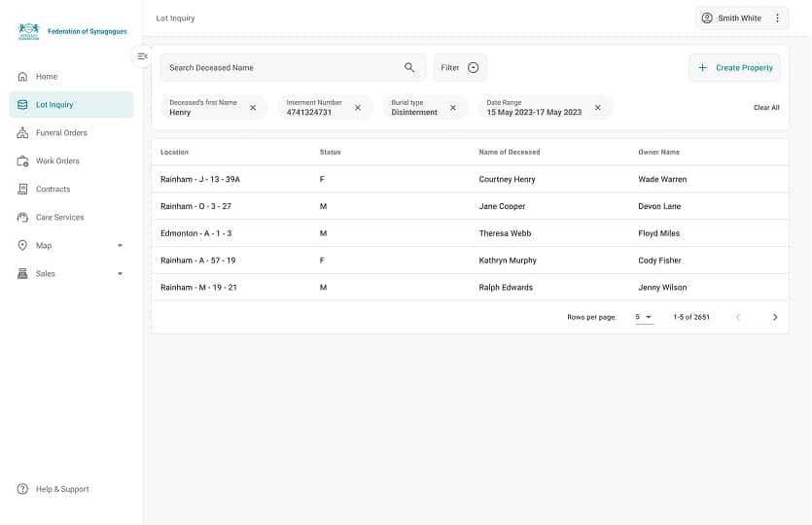
Task: Remove the Deceased's first Name Henry filter chip
Action: 253,108
